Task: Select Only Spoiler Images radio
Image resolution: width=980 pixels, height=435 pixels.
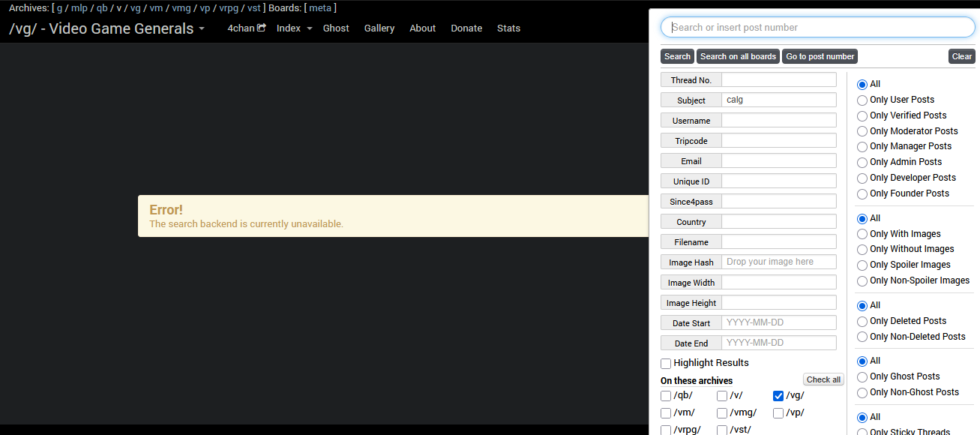Action: tap(862, 265)
